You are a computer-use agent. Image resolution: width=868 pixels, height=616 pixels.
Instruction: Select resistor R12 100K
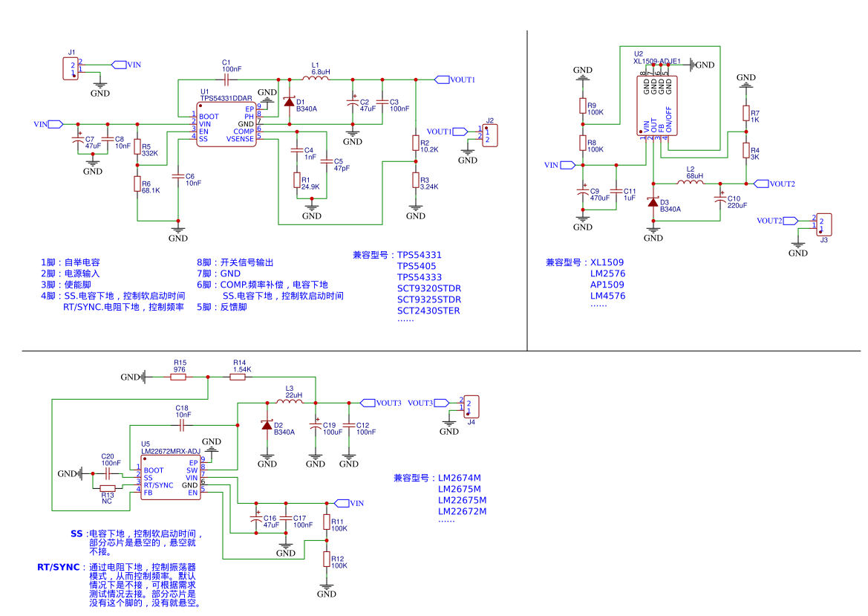tap(327, 559)
